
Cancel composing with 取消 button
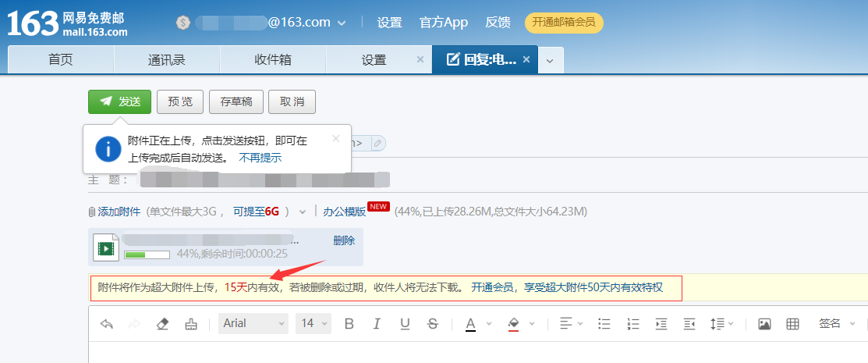(292, 102)
